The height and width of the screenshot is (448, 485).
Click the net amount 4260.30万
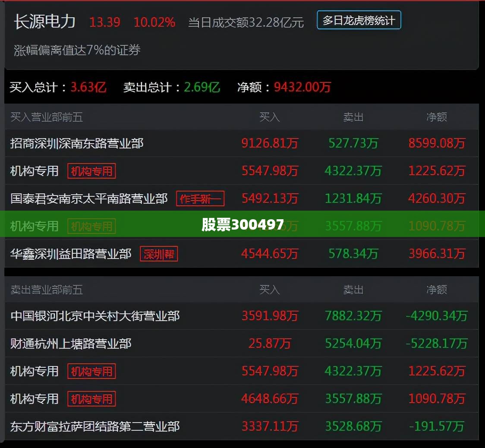coord(437,199)
